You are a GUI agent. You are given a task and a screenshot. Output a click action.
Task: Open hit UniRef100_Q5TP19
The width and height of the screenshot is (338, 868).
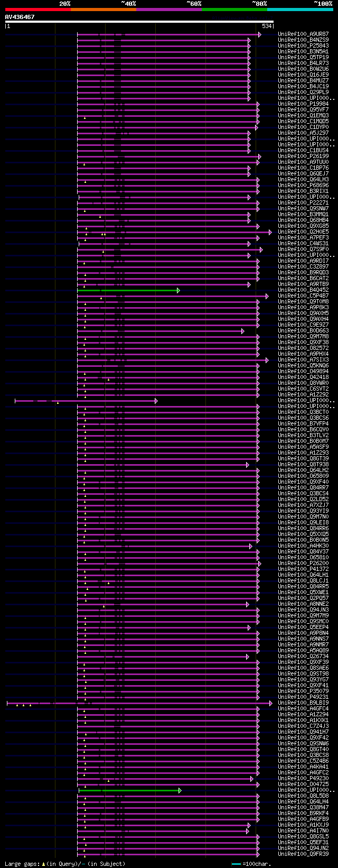tap(303, 58)
